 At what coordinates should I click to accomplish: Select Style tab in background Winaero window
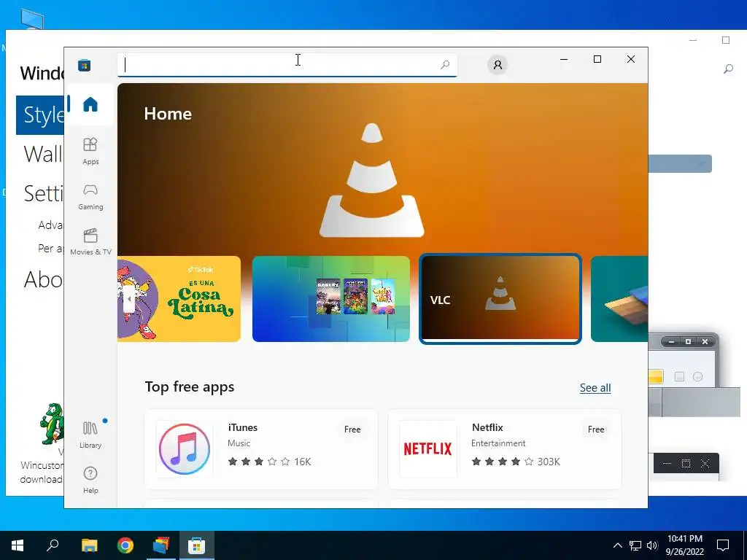click(41, 114)
